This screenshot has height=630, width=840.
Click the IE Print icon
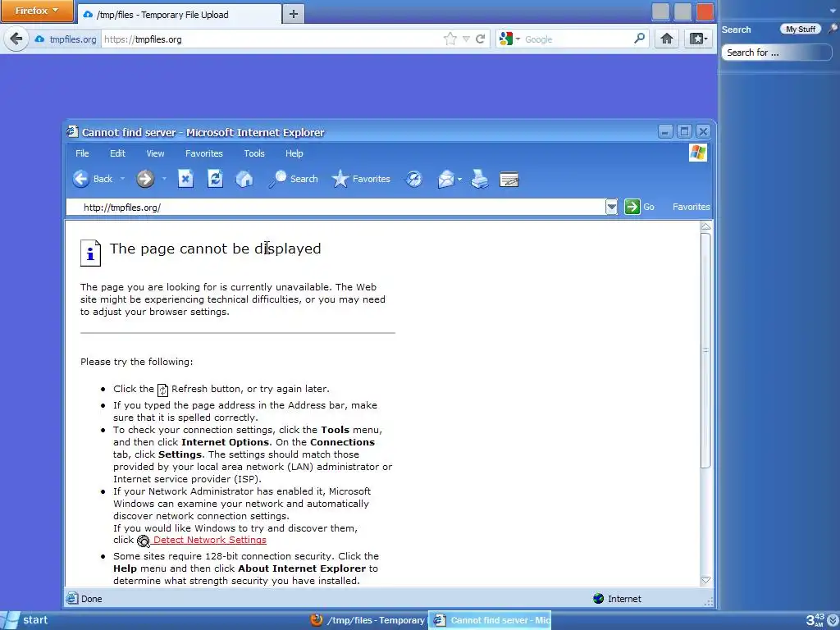479,179
